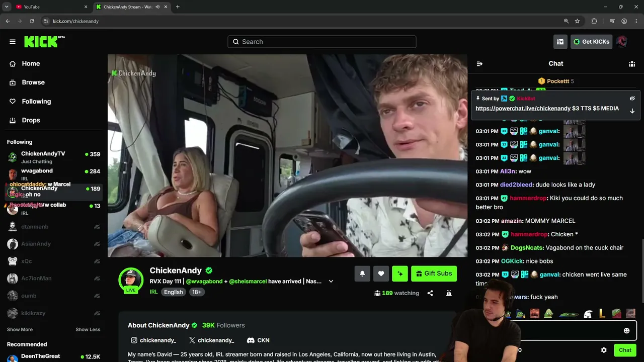644x362 pixels.
Task: Click the Get KICKs button
Action: (591, 42)
